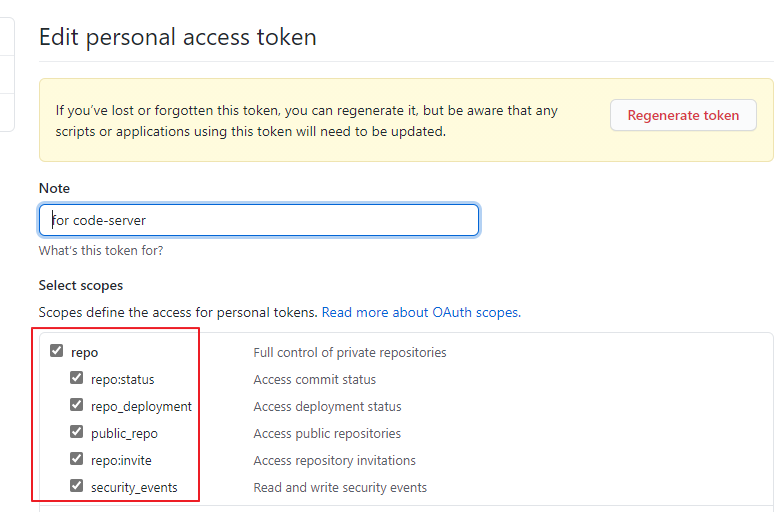Focus the Note text field
Viewport: 780px width, 512px height.
(259, 220)
